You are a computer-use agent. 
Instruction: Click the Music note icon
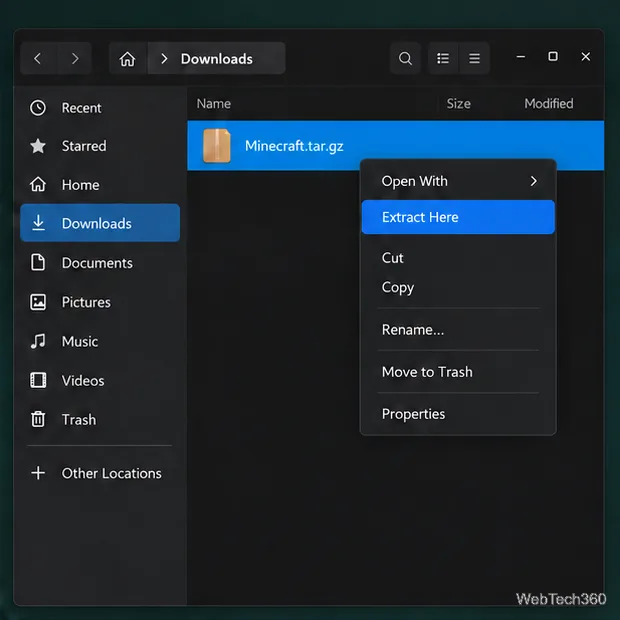38,341
